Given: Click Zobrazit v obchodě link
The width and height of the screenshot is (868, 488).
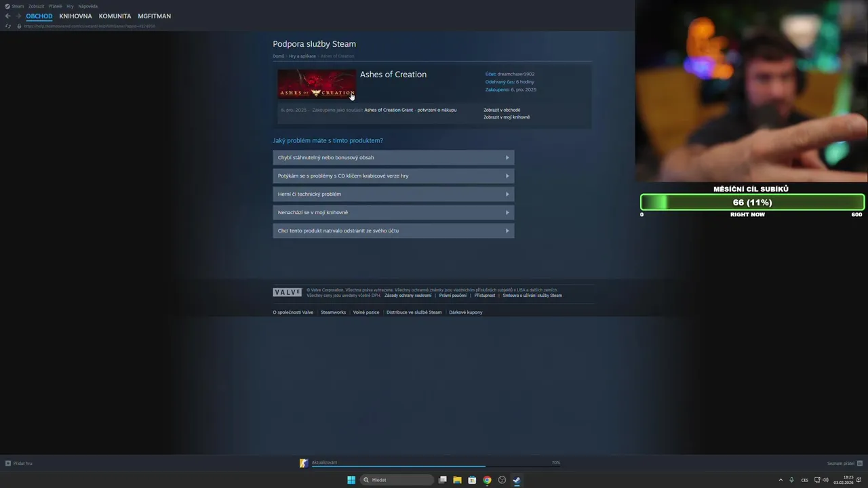Looking at the screenshot, I should 502,110.
